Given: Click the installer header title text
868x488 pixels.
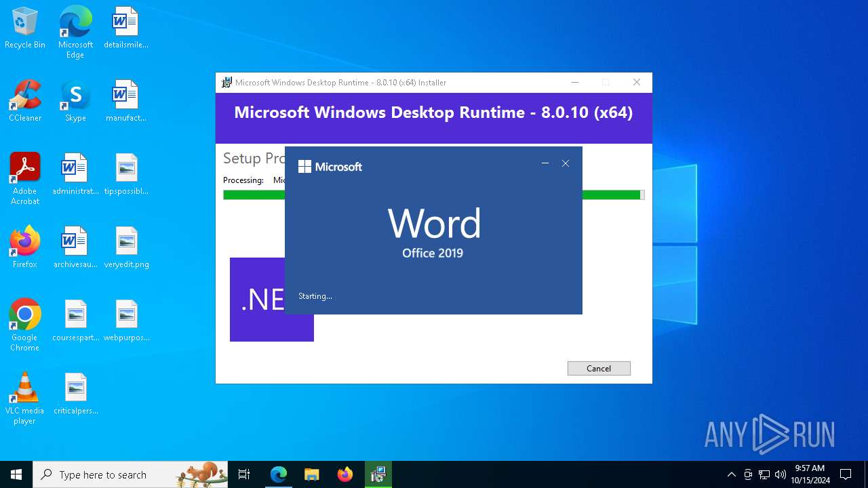Looking at the screenshot, I should (433, 113).
